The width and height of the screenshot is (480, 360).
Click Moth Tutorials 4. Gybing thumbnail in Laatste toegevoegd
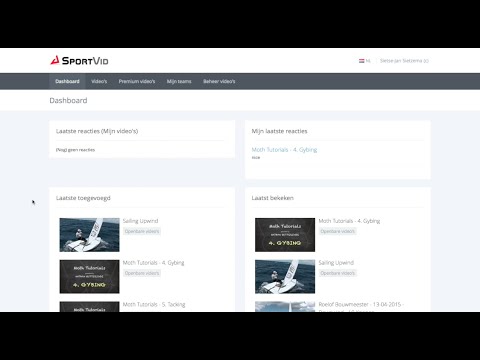point(89,277)
